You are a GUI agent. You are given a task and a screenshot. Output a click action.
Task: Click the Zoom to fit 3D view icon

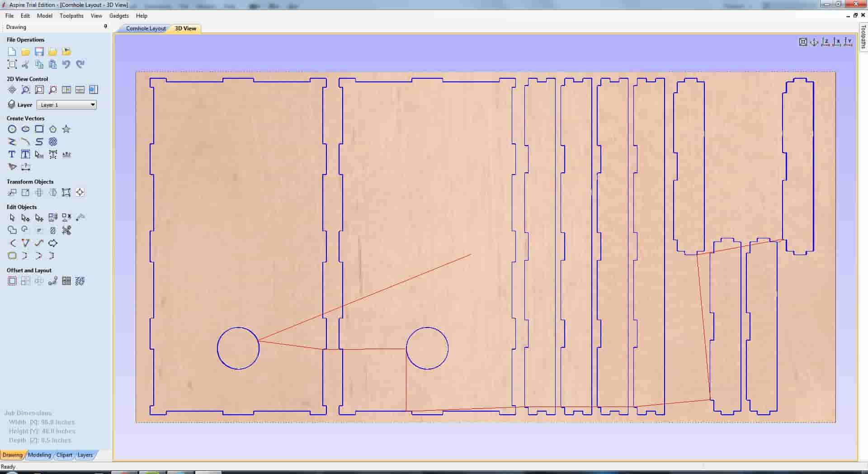(803, 42)
